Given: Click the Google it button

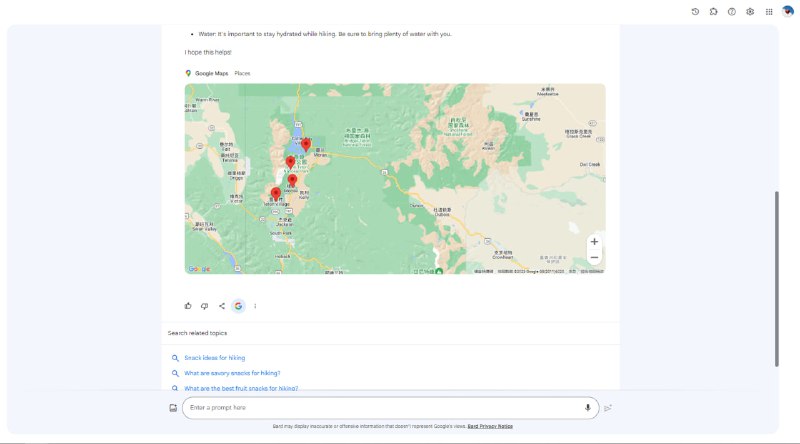Looking at the screenshot, I should tap(238, 306).
